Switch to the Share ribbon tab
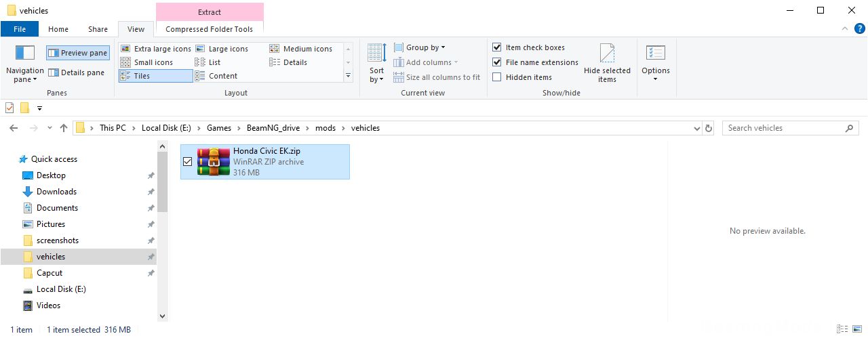The width and height of the screenshot is (868, 338). (98, 29)
